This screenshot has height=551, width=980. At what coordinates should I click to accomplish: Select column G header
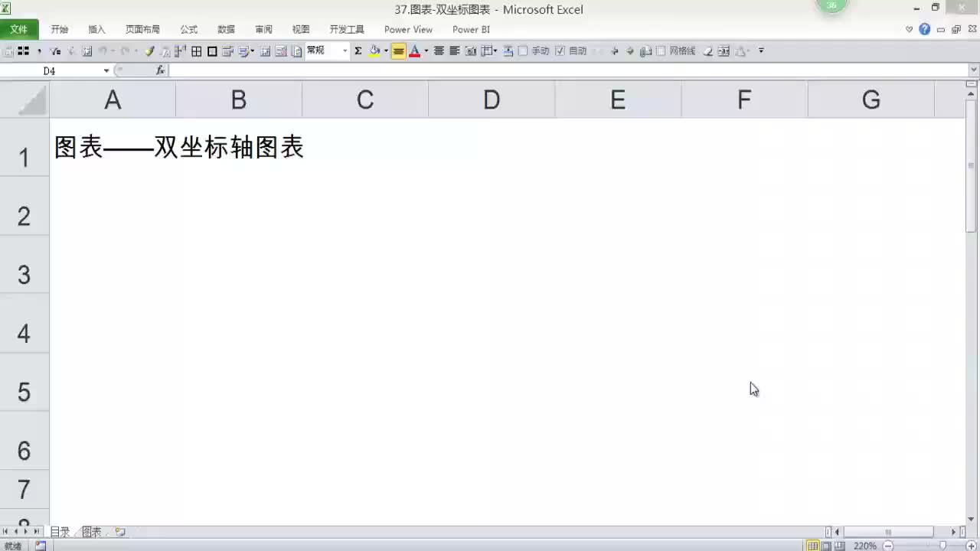coord(871,99)
